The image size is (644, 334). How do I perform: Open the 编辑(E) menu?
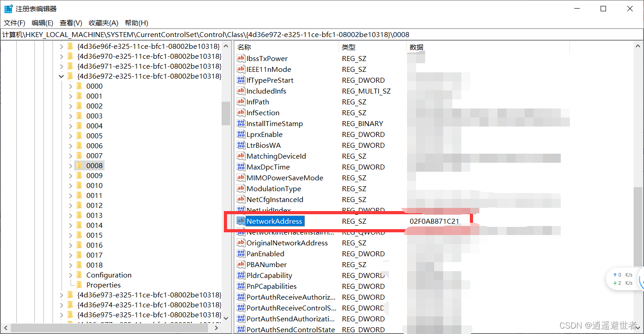point(43,23)
